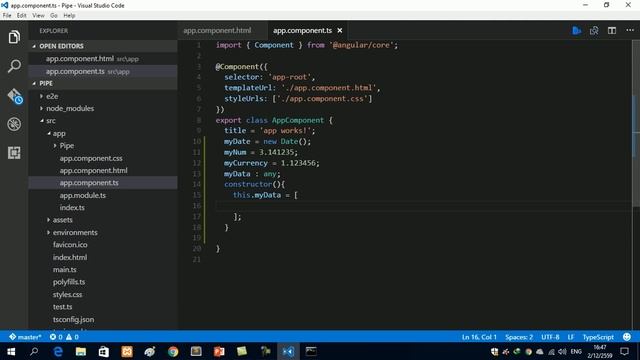
Task: Click the feedback smiley in the status bar
Action: (x=627, y=337)
